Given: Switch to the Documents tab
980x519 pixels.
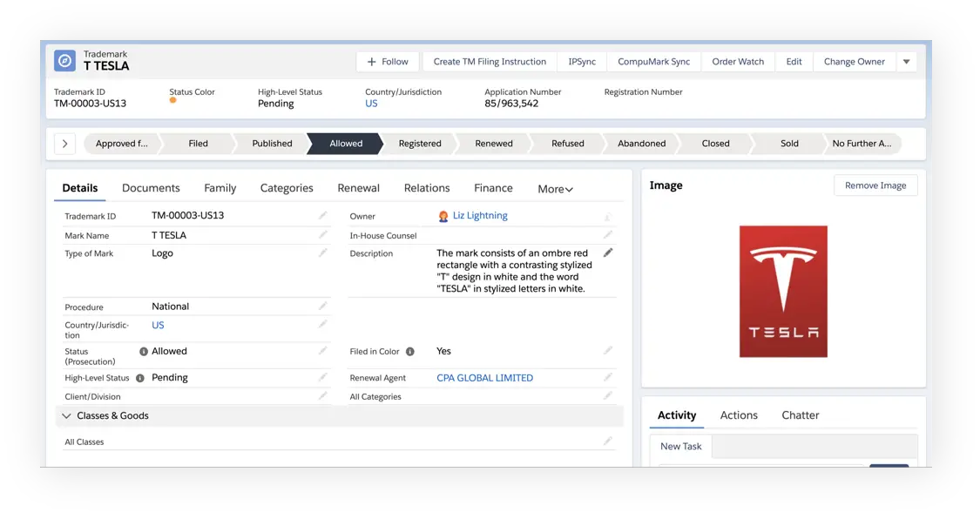Looking at the screenshot, I should coord(151,188).
